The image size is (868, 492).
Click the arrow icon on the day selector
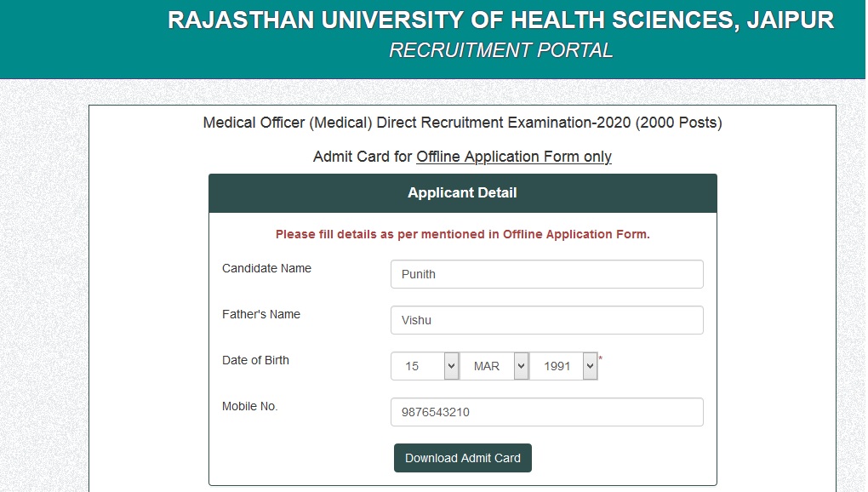[451, 366]
